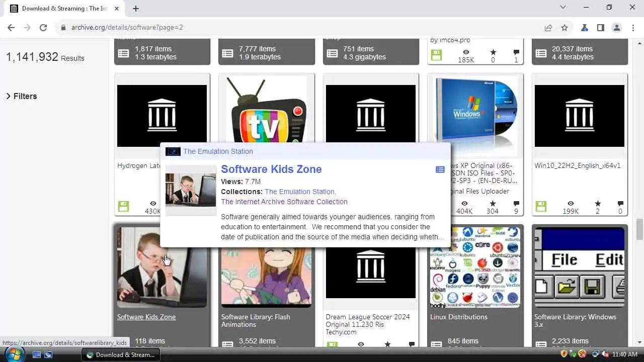Click the forward navigation arrow
The width and height of the screenshot is (644, 362).
27,28
